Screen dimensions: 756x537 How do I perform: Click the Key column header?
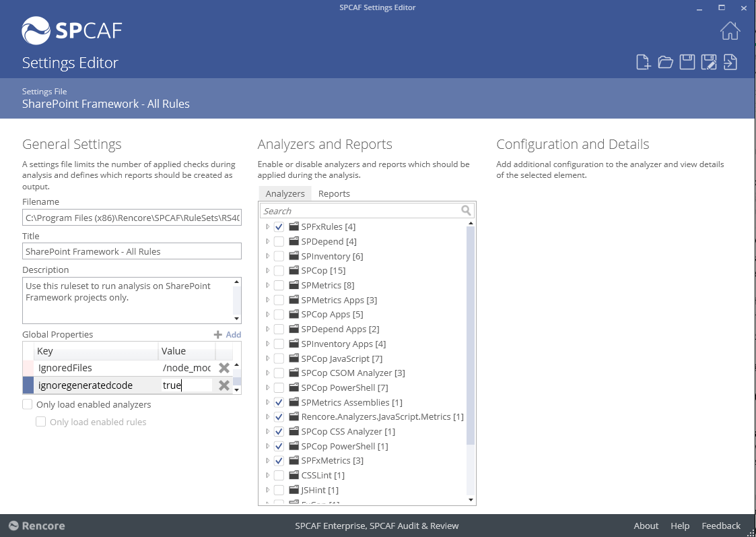click(96, 351)
